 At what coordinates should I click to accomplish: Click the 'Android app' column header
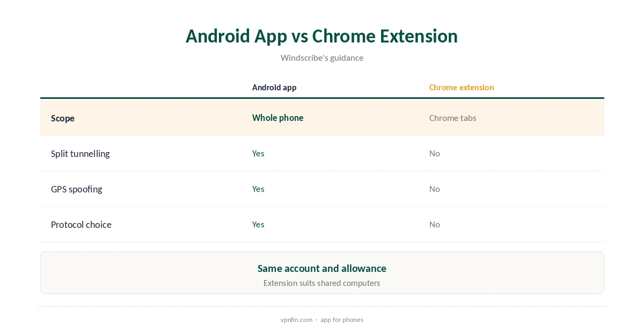[x=274, y=88]
